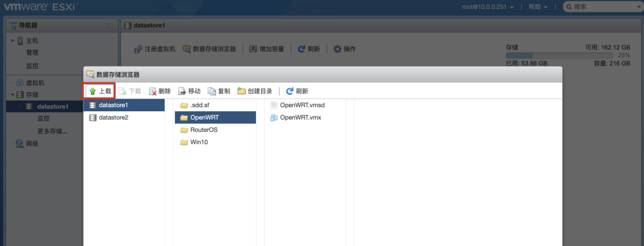The width and height of the screenshot is (644, 246).
Task: Click the green upload arrow icon (上载)
Action: pyautogui.click(x=93, y=91)
